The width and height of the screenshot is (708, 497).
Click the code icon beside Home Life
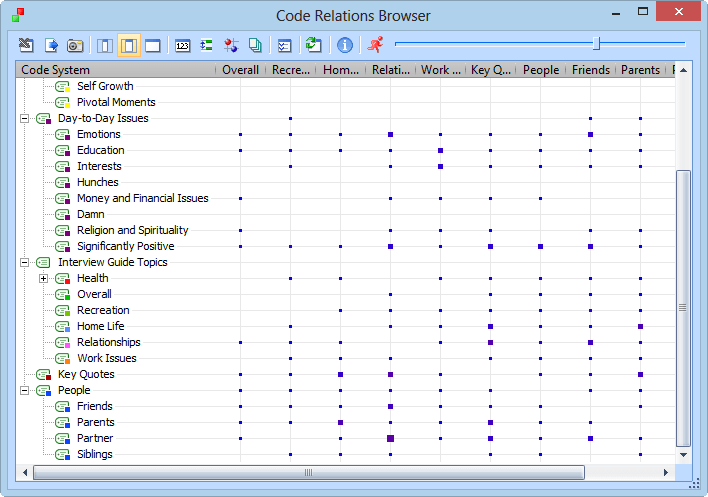coord(63,326)
